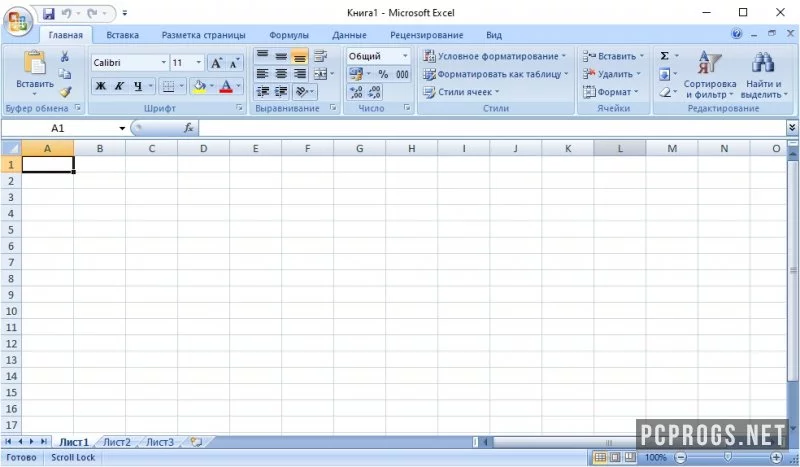Apply the red font color
This screenshot has height=467, width=800.
226,86
